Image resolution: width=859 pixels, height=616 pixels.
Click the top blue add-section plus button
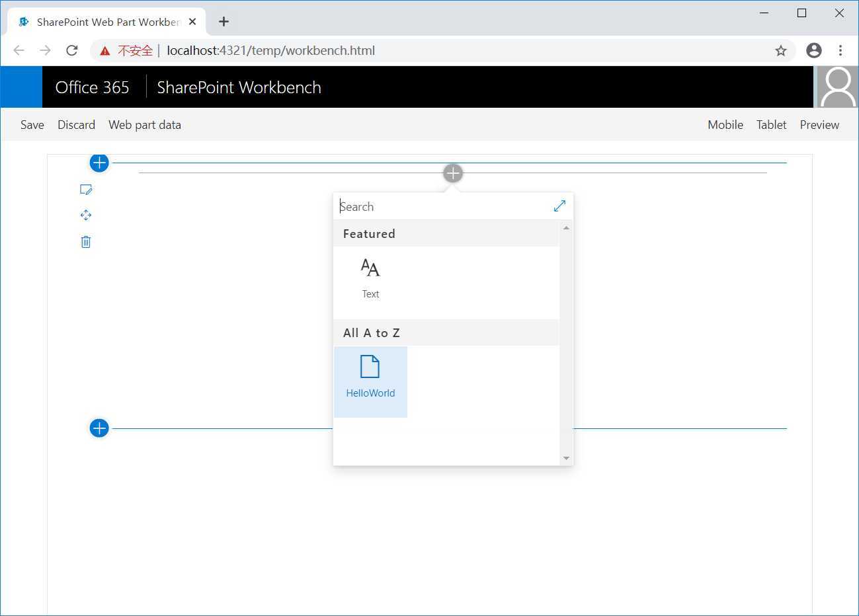99,163
